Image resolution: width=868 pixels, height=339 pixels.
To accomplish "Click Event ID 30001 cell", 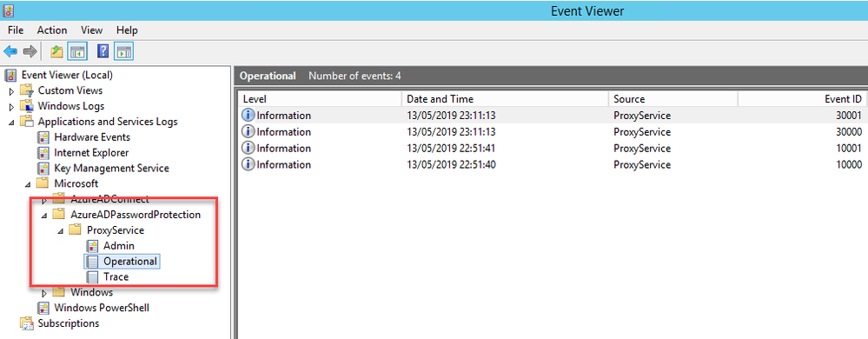I will point(848,116).
